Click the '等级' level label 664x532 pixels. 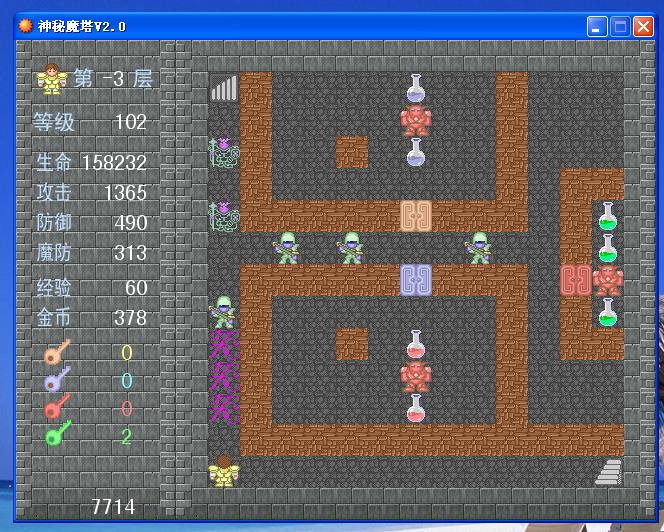(x=54, y=122)
